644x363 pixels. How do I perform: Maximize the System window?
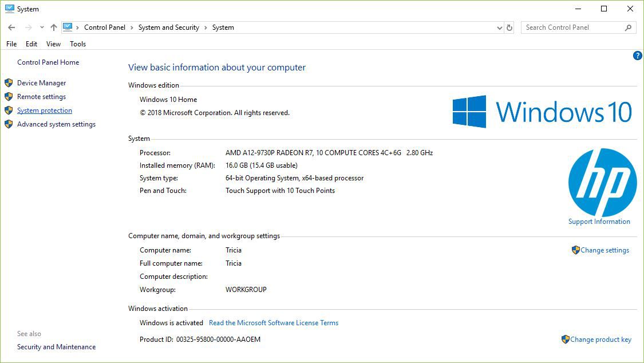pyautogui.click(x=604, y=9)
